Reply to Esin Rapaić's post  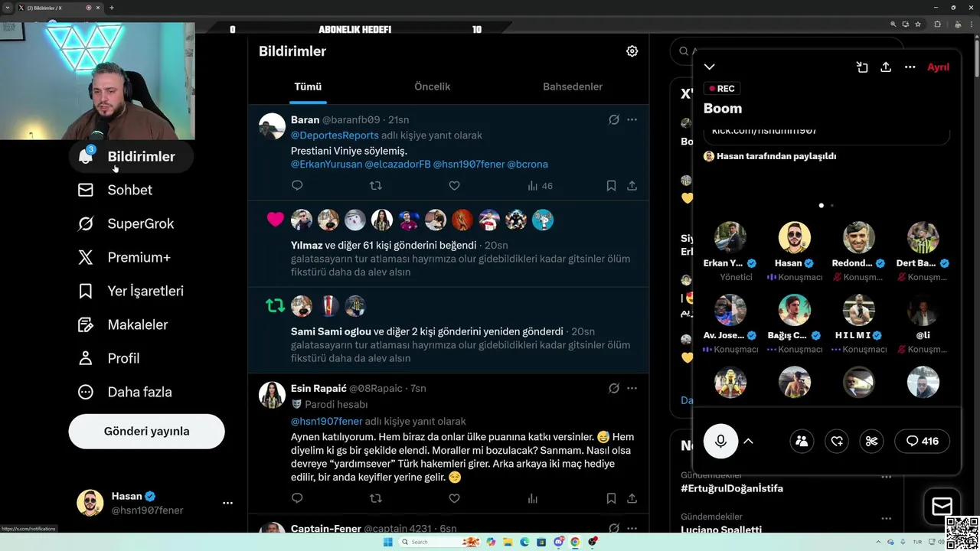297,498
